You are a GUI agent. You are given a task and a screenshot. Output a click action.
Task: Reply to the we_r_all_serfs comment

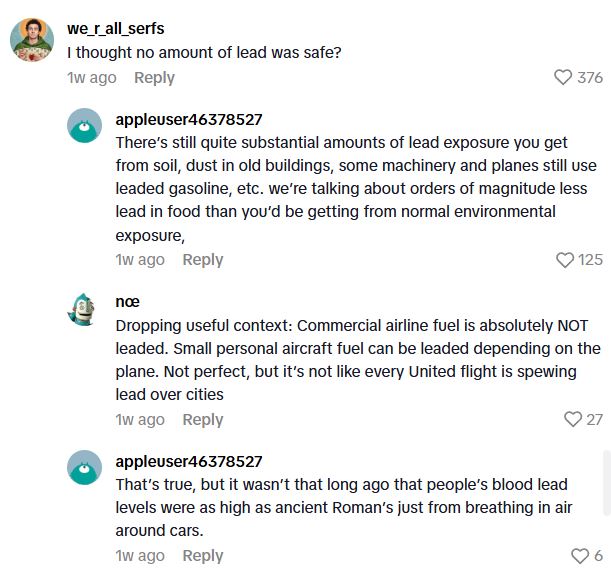[154, 77]
